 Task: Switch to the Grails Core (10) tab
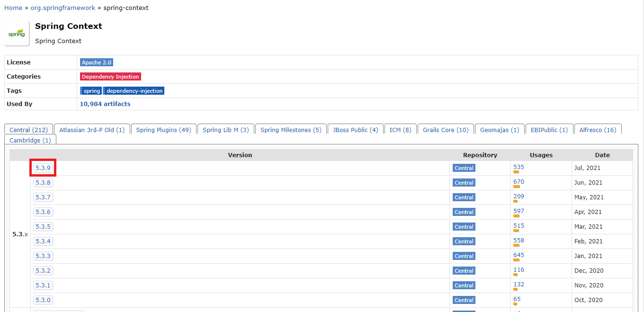click(446, 130)
